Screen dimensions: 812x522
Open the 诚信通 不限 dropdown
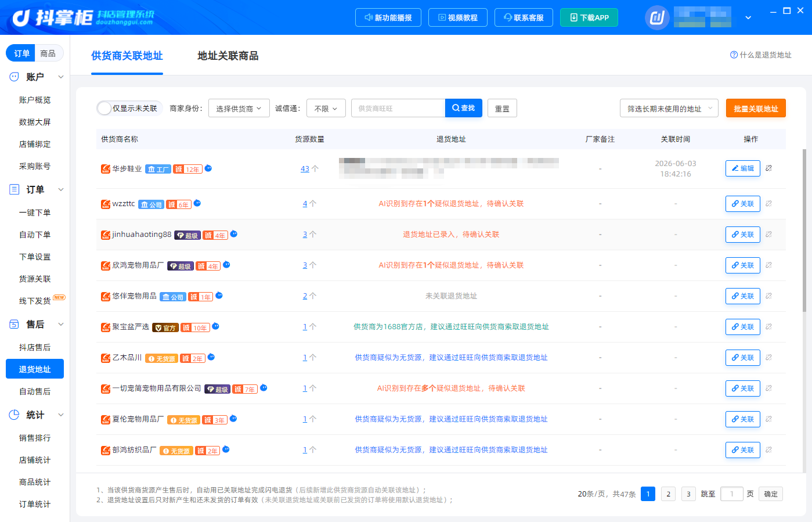(326, 109)
